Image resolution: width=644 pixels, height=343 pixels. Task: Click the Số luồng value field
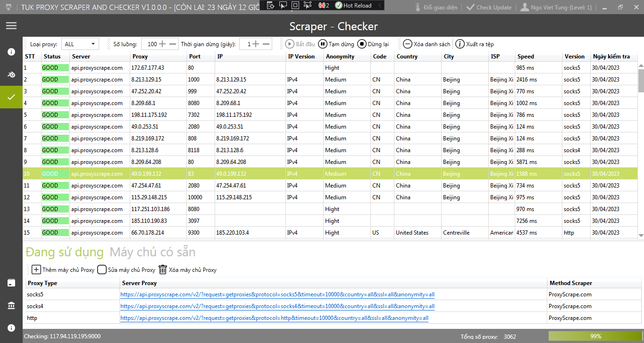(150, 44)
